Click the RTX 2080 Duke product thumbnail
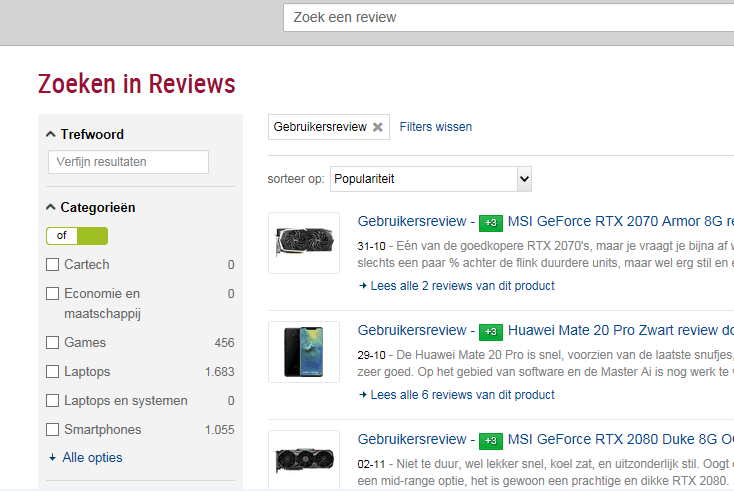Image resolution: width=734 pixels, height=491 pixels. click(x=304, y=460)
